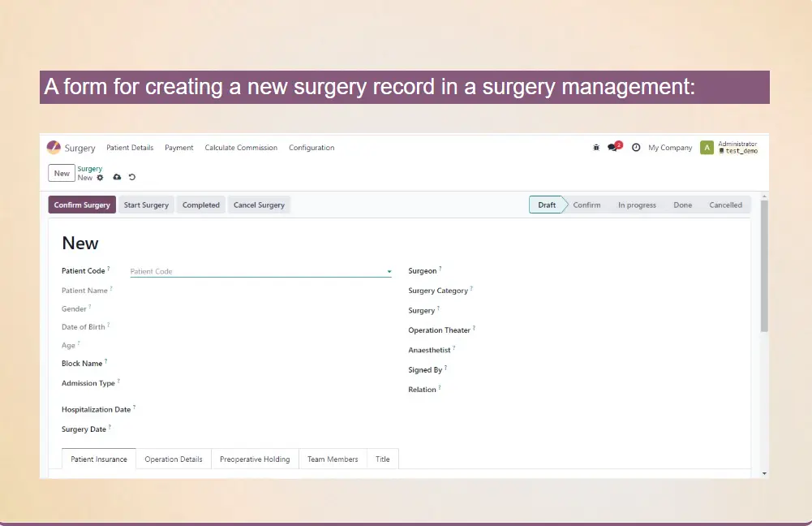Screen dimensions: 812x526
Task: Click the green Administrator avatar icon
Action: point(707,148)
